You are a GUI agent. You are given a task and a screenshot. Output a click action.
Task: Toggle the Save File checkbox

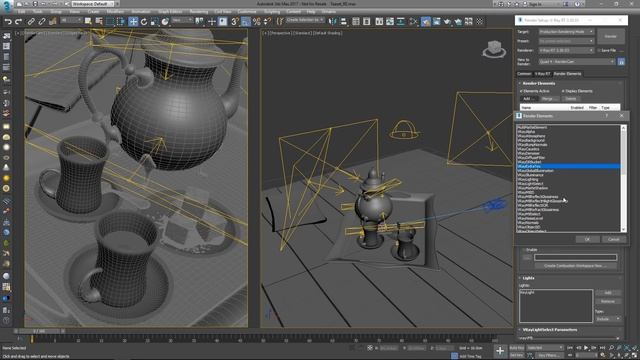[599, 50]
